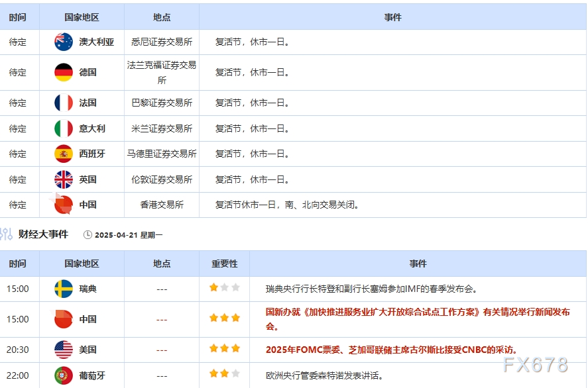Click the US flag beside 美国
This screenshot has height=388, width=588.
[62, 350]
